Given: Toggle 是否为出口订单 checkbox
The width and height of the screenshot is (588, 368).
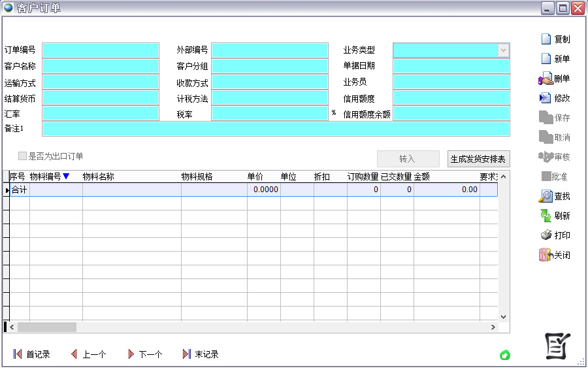Looking at the screenshot, I should [x=23, y=156].
